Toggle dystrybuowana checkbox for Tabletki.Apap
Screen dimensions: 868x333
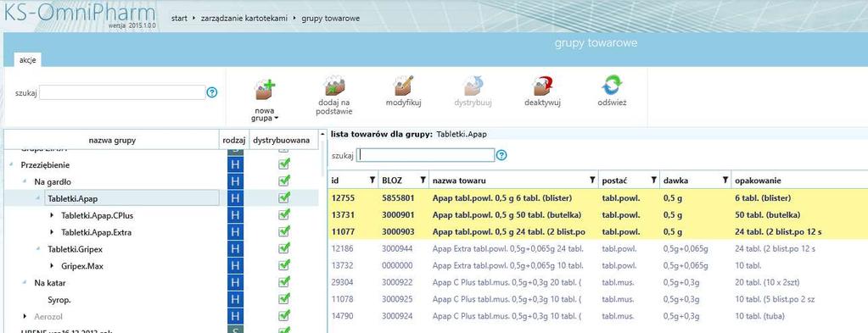coord(284,198)
